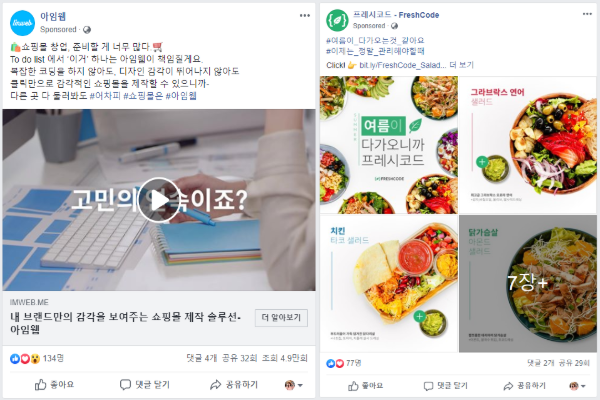Open the 아임웹 profile avatar
The width and height of the screenshot is (600, 400).
pyautogui.click(x=22, y=23)
